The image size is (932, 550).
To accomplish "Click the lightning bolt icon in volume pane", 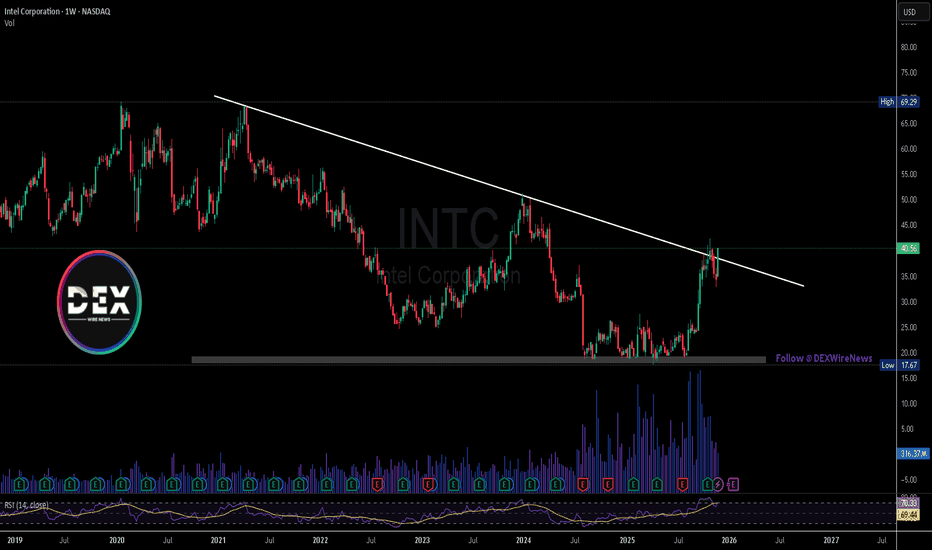I will [x=720, y=484].
